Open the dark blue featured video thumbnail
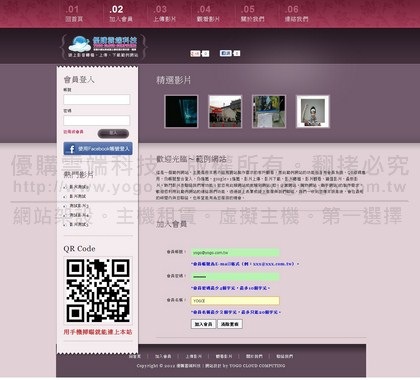This screenshot has height=380, width=420. click(x=181, y=111)
